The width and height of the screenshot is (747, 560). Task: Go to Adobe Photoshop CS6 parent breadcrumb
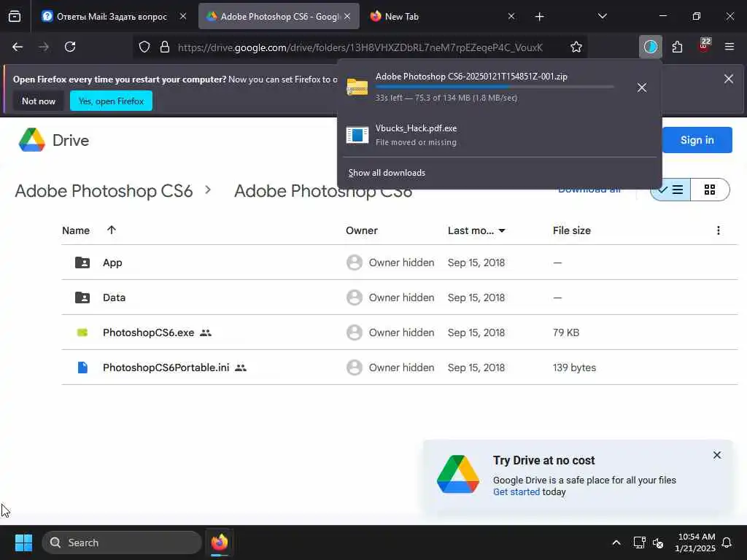pyautogui.click(x=104, y=191)
